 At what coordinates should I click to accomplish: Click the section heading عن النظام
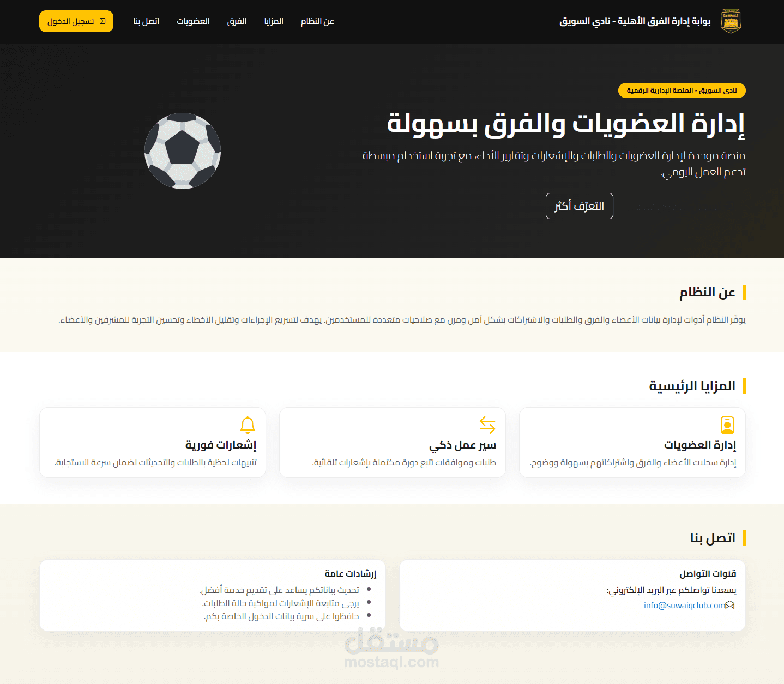707,293
